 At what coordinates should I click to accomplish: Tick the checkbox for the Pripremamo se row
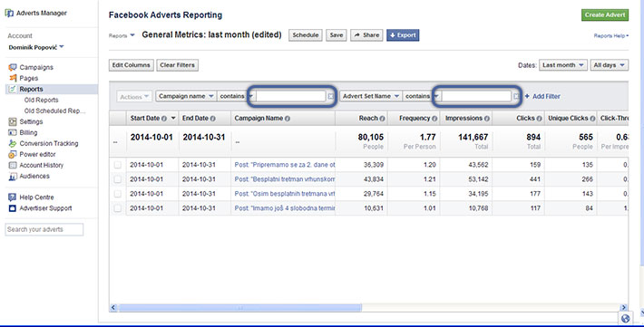coord(118,165)
